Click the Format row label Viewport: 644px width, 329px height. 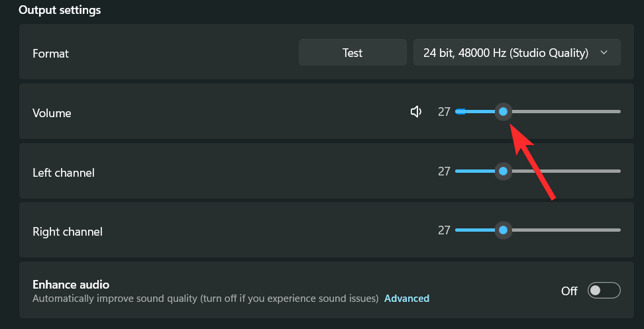(x=50, y=54)
